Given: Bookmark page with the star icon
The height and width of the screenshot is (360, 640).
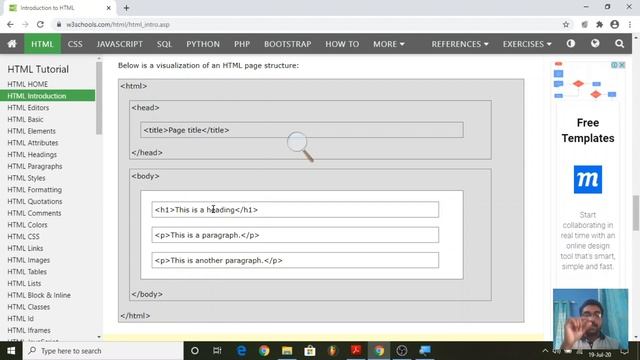Looking at the screenshot, I should pyautogui.click(x=566, y=24).
